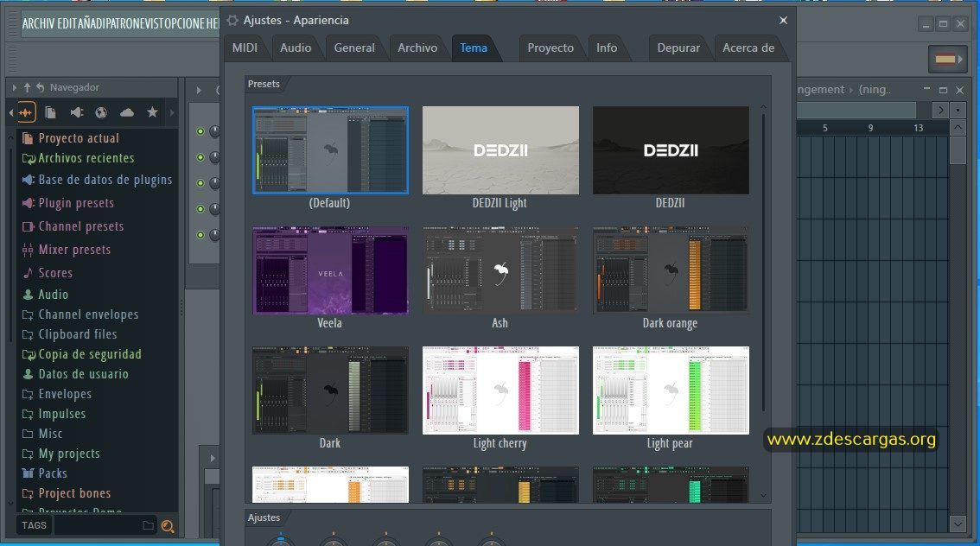Click the Packs library icon
Viewport: 980px width, 546px height.
pyautogui.click(x=28, y=473)
